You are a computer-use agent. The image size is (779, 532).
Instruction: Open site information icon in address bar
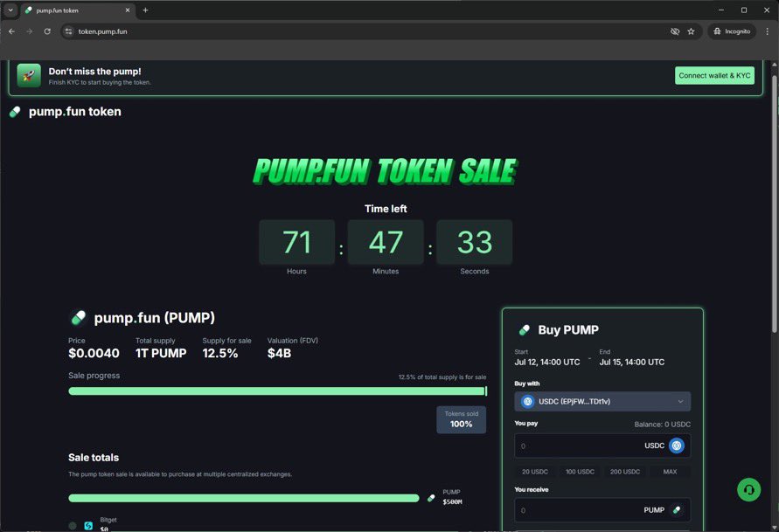pos(68,31)
